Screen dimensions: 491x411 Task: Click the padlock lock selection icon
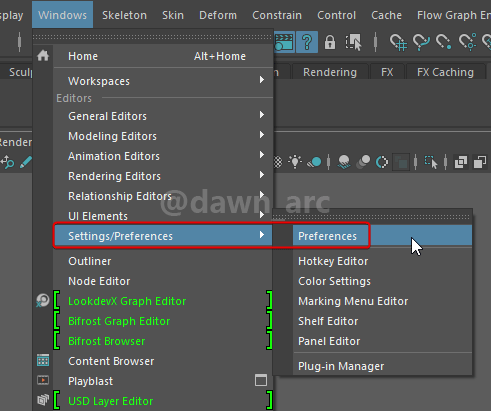330,42
